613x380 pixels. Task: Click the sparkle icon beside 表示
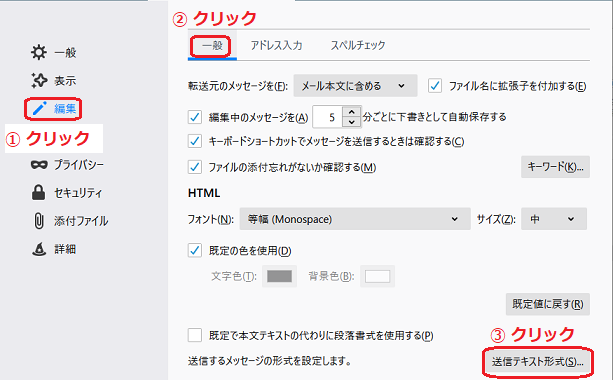(39, 80)
